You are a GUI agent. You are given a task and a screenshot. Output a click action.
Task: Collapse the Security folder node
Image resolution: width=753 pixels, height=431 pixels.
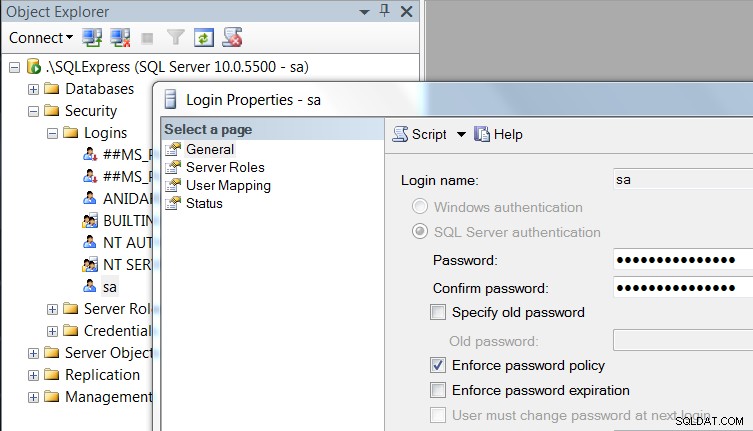33,111
